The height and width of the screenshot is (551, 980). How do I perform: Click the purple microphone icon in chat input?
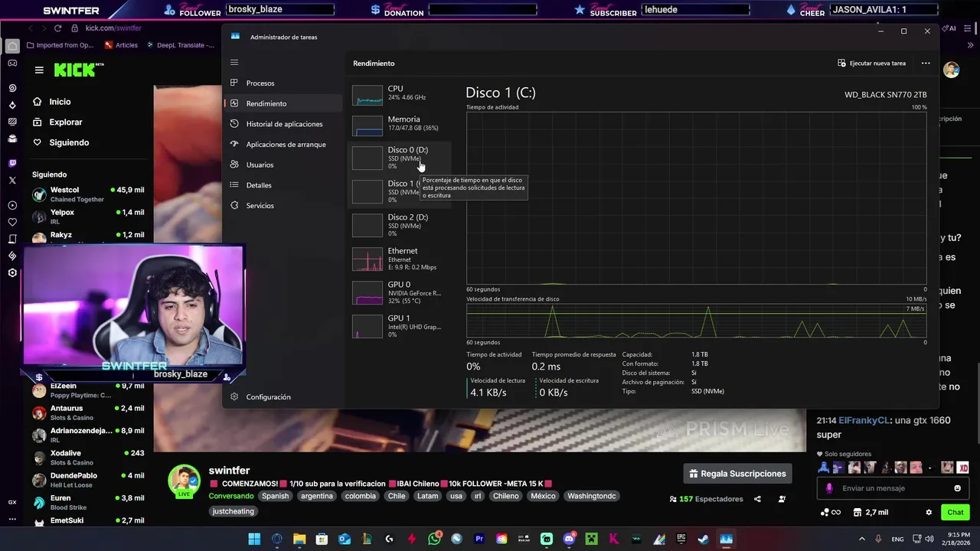[x=829, y=488]
